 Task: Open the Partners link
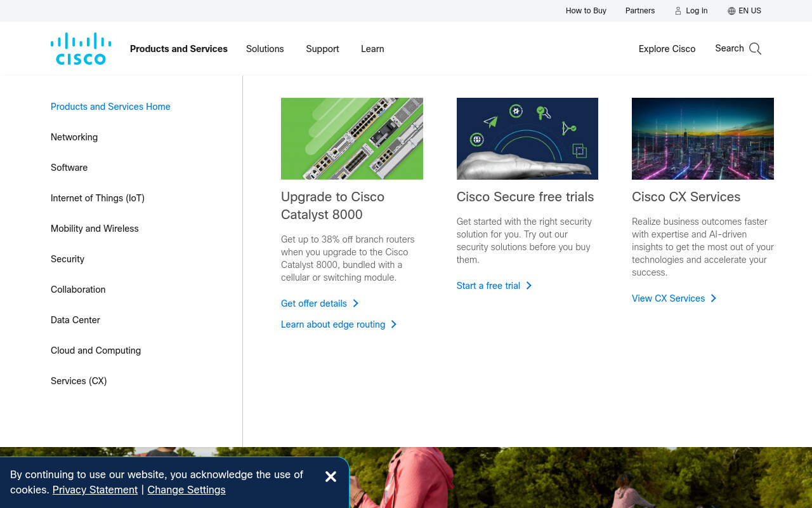pos(640,11)
